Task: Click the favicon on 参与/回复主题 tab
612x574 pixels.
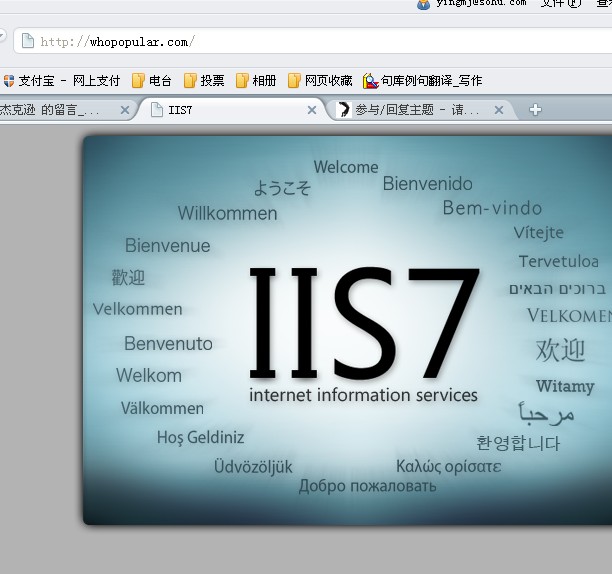Action: click(x=343, y=110)
